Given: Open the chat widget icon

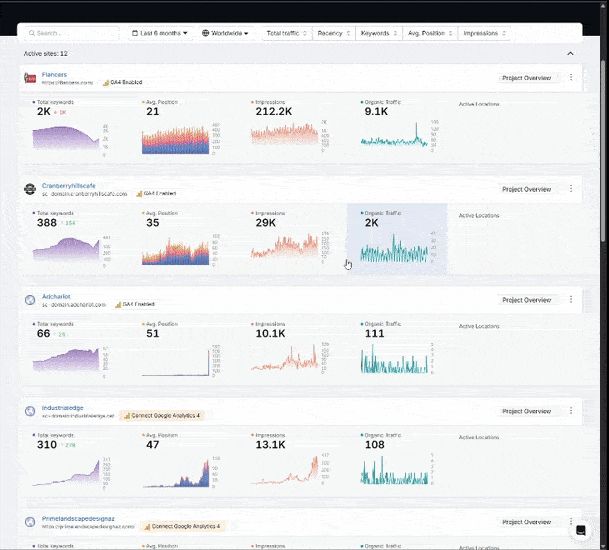Looking at the screenshot, I should point(581,530).
